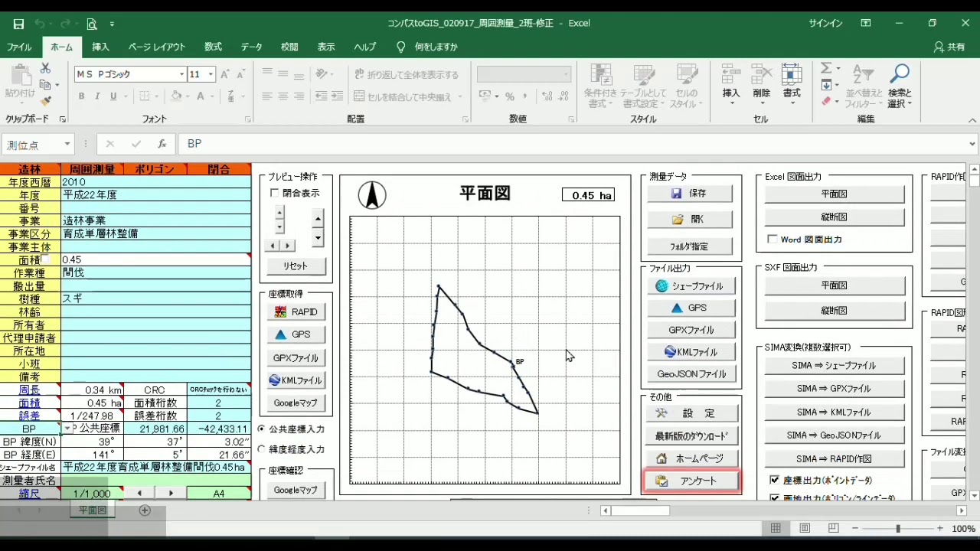The width and height of the screenshot is (980, 551).
Task: Open print preview from quick access toolbar
Action: tap(92, 24)
